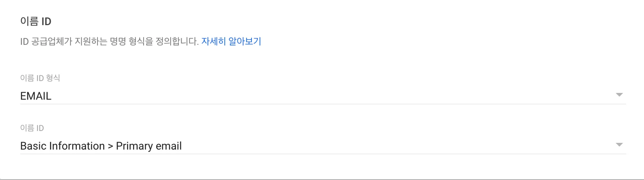The width and height of the screenshot is (644, 180).
Task: Click the Basic Information text
Action: (62, 146)
